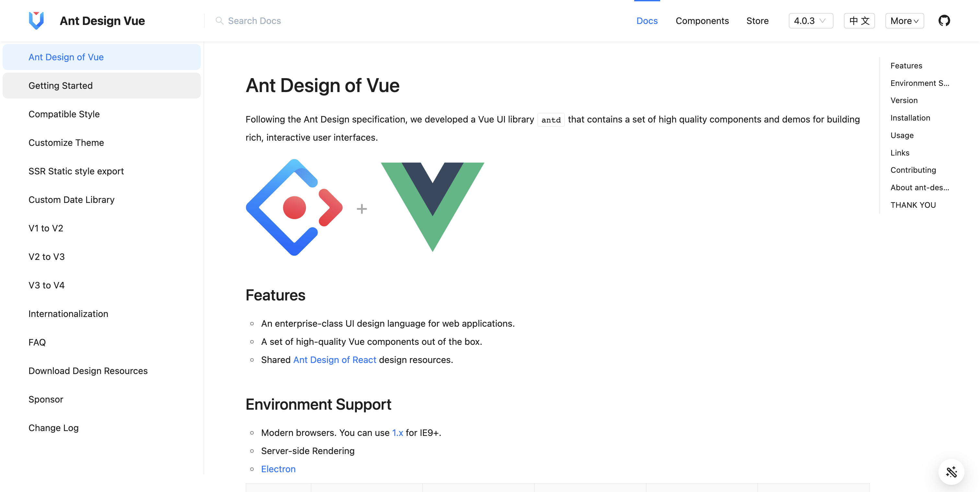Switch language to 中文
This screenshot has width=980, height=492.
(x=859, y=20)
